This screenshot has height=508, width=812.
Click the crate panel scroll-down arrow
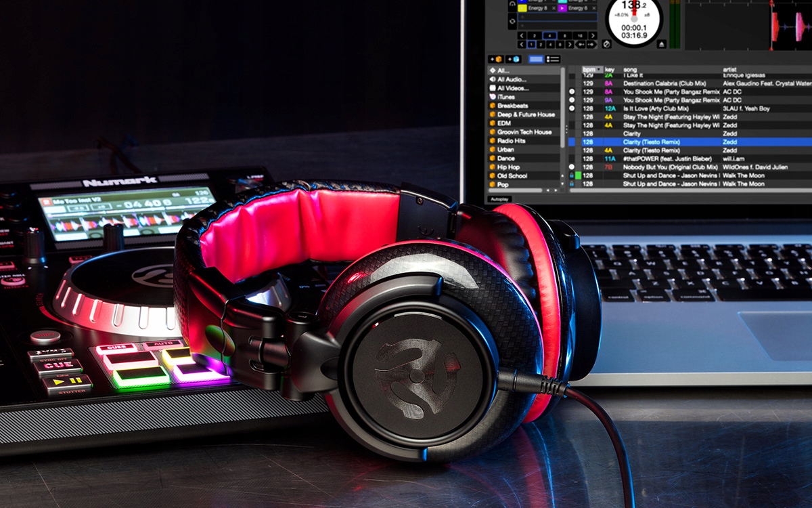click(x=562, y=184)
